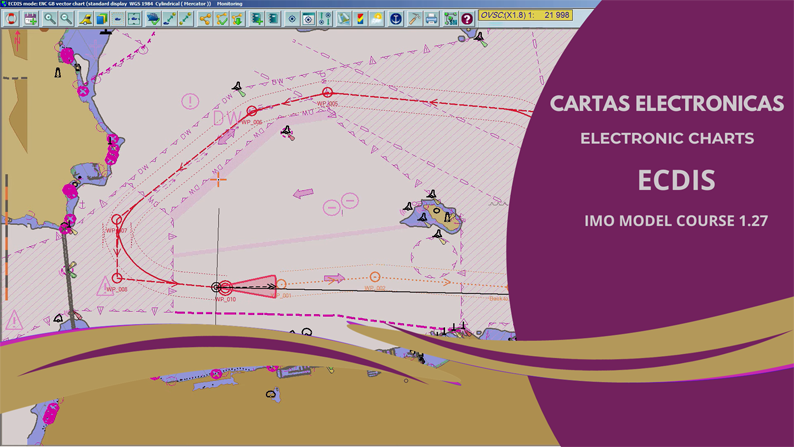This screenshot has width=794, height=447.
Task: Open the hammer settings tool icon
Action: [414, 19]
